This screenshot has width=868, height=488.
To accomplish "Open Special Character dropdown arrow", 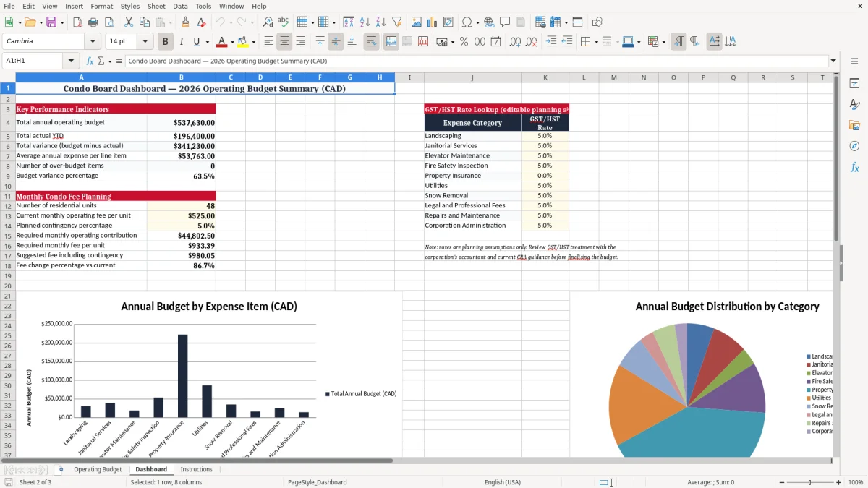I will 477,22.
